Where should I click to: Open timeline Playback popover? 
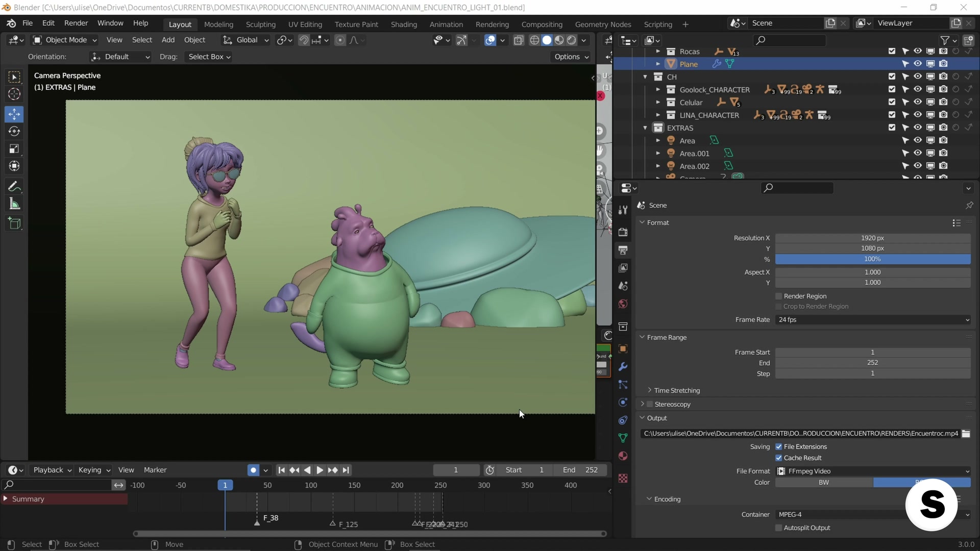click(52, 470)
